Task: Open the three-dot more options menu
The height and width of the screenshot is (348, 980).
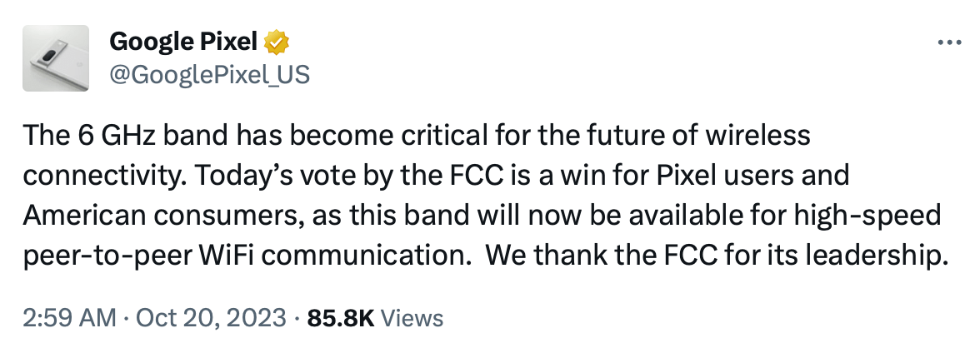Action: click(951, 42)
